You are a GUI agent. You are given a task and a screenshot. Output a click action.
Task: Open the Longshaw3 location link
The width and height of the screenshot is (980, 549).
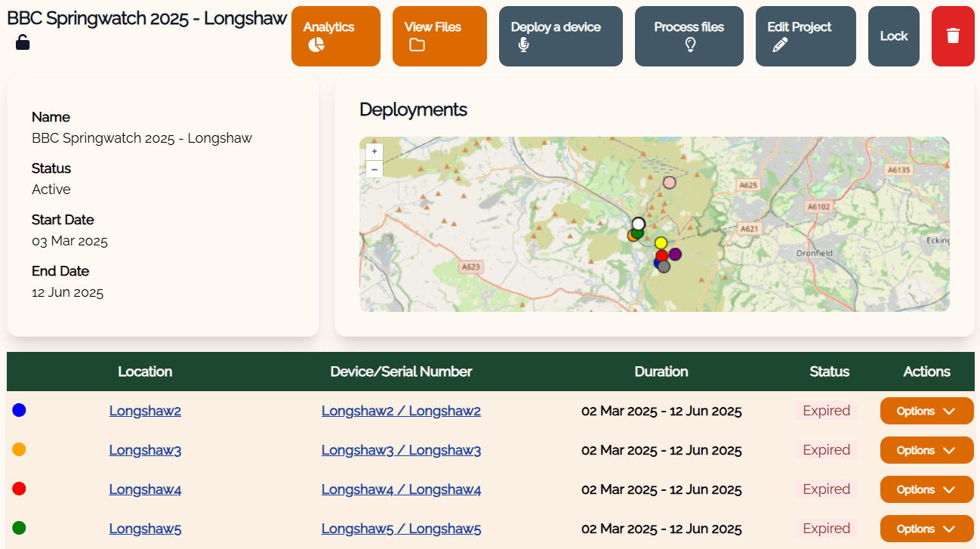145,450
